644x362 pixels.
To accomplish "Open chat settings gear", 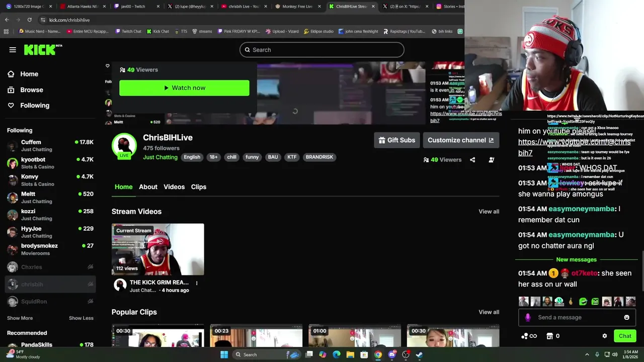I will (605, 336).
